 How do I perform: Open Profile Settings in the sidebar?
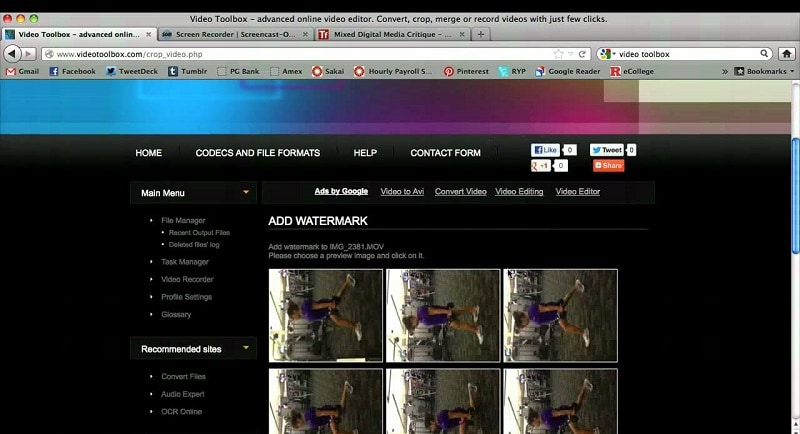click(186, 297)
